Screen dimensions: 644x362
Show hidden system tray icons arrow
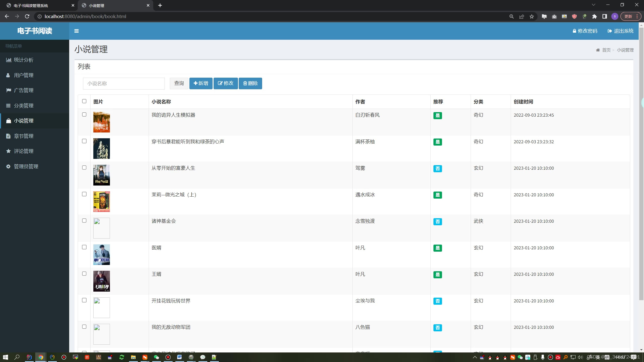[475, 357]
